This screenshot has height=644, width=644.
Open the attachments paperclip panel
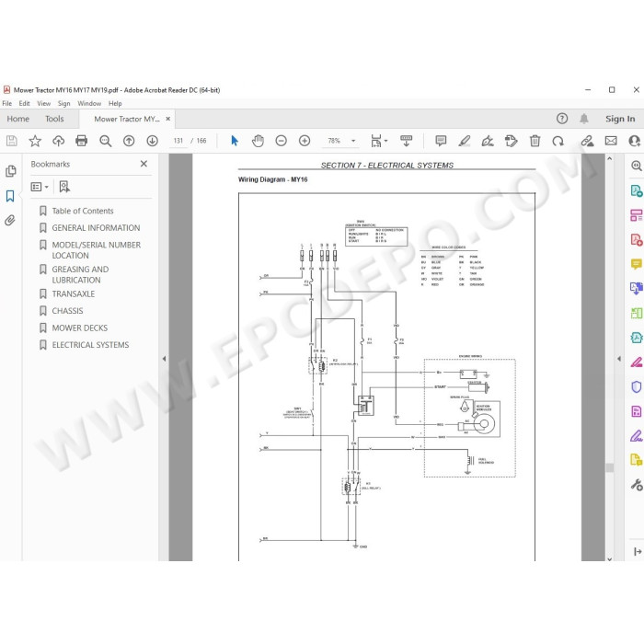(10, 221)
